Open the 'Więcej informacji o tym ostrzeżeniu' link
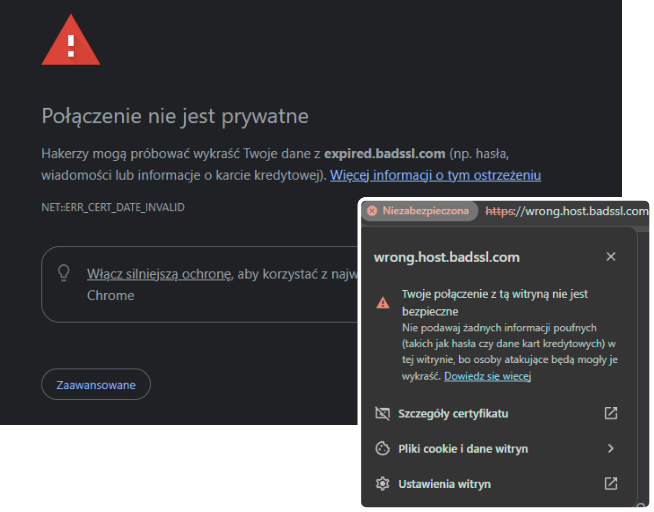This screenshot has width=654, height=512. click(x=435, y=176)
